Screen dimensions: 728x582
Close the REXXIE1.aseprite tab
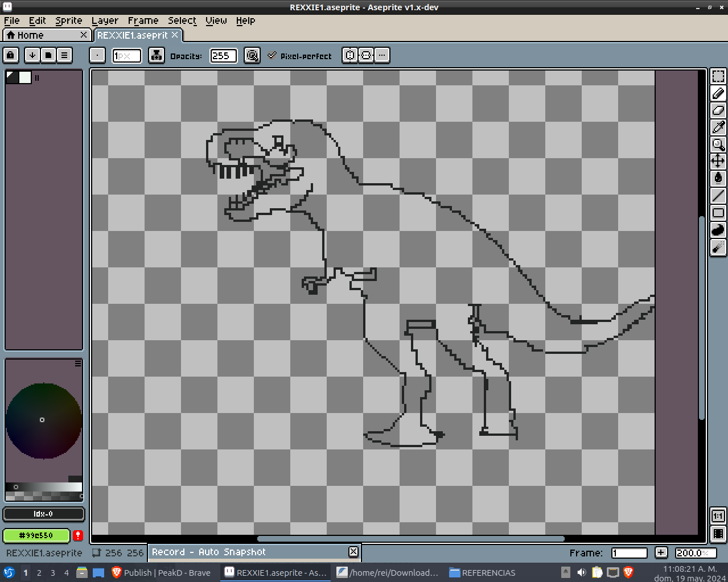pos(175,35)
